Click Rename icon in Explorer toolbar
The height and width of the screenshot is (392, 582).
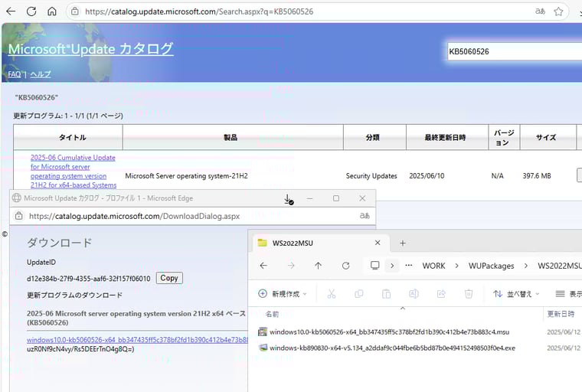(x=414, y=294)
